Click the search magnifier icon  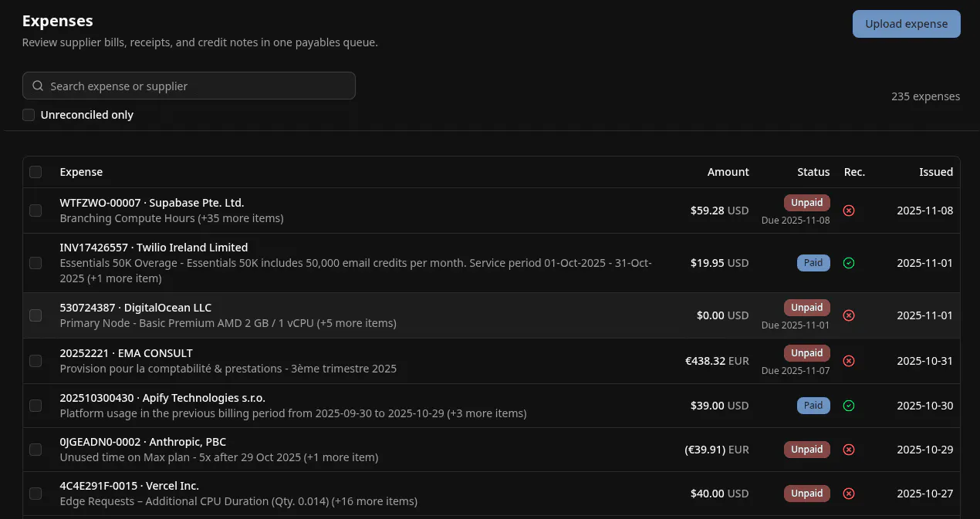coord(38,86)
